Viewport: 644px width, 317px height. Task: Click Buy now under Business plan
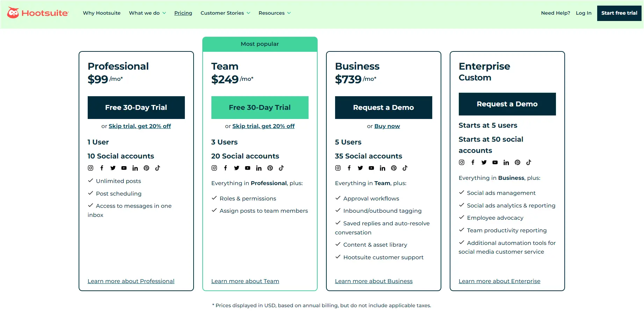[x=387, y=126]
